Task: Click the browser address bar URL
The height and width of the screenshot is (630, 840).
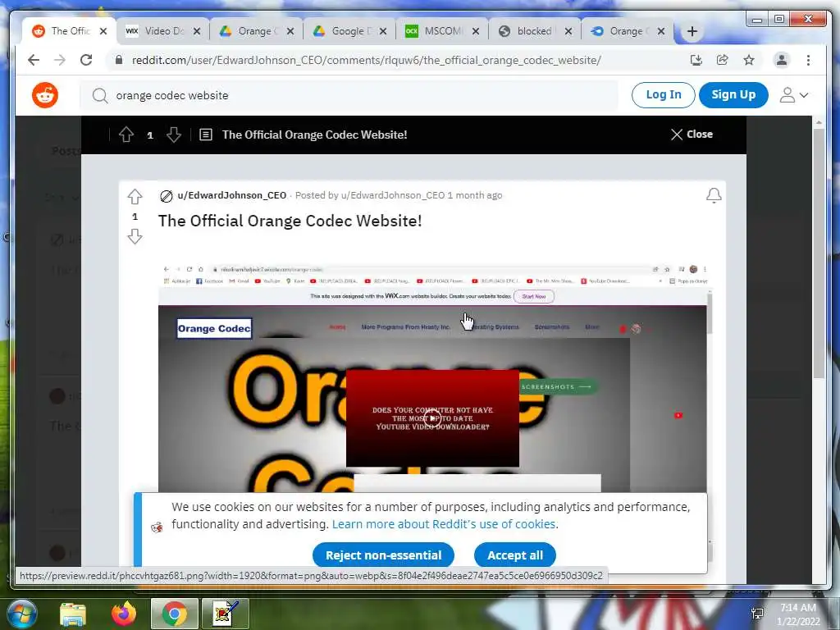Action: pos(367,60)
